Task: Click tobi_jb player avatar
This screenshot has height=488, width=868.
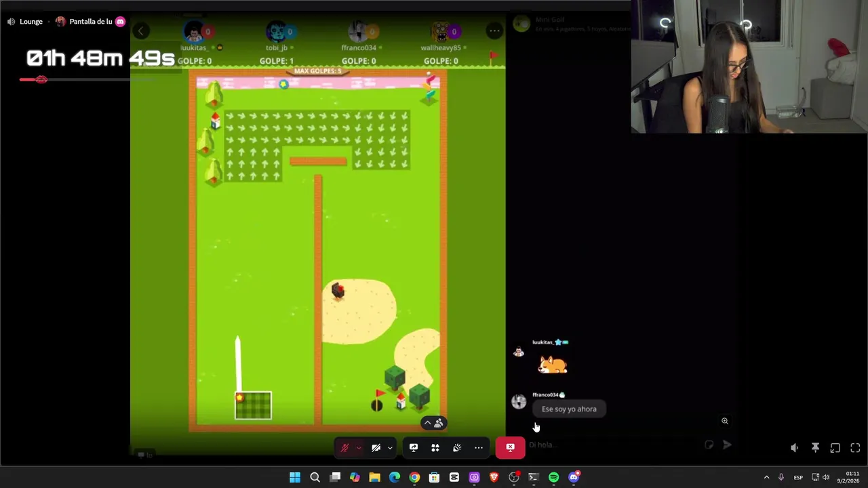Action: tap(277, 32)
